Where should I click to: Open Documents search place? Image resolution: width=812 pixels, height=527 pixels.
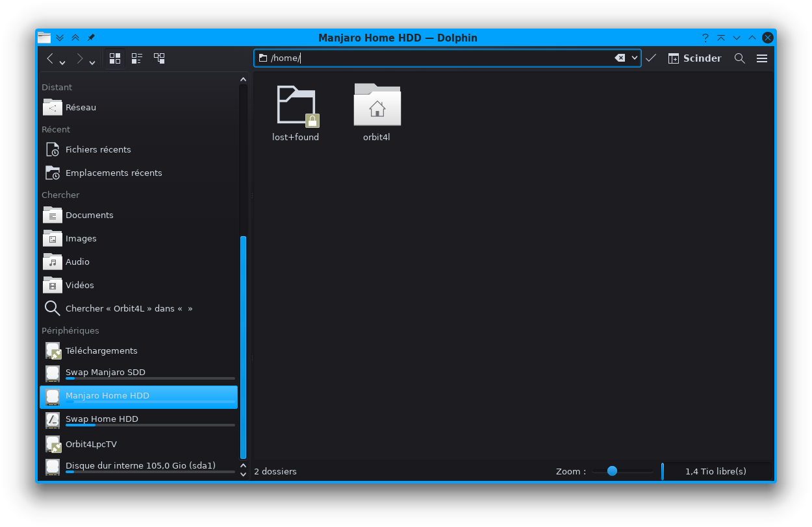[x=138, y=215]
